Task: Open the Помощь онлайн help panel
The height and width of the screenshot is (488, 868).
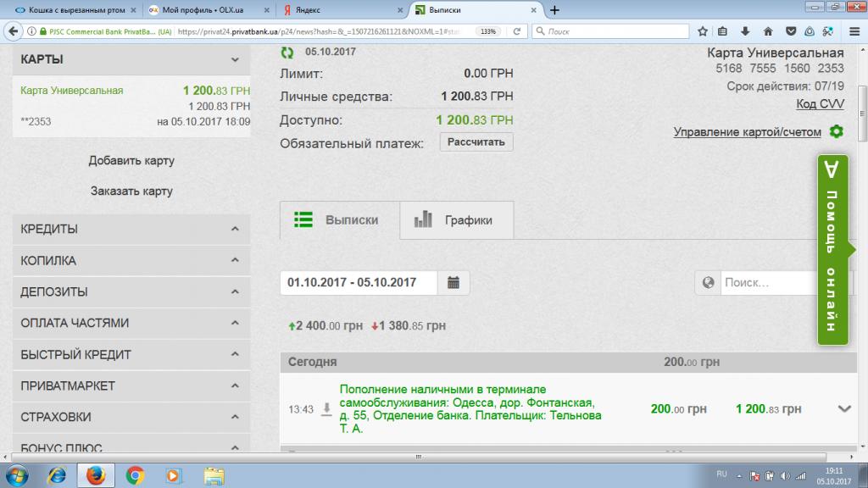Action: point(833,250)
